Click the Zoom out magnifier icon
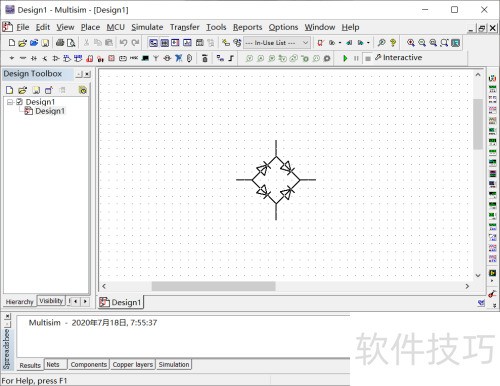Image resolution: width=500 pixels, height=386 pixels. [422, 43]
